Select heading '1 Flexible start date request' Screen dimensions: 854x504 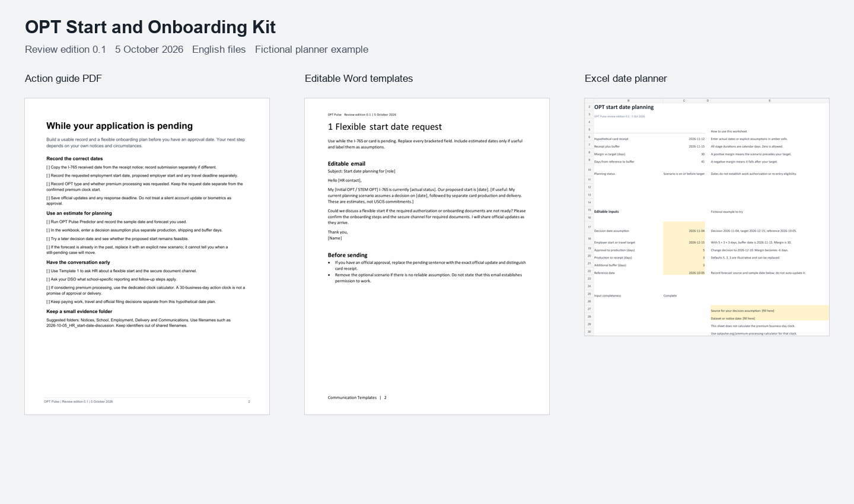(385, 127)
